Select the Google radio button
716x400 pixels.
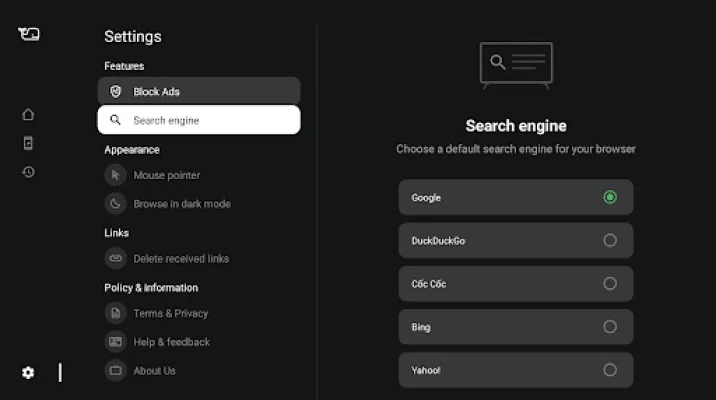(x=610, y=197)
